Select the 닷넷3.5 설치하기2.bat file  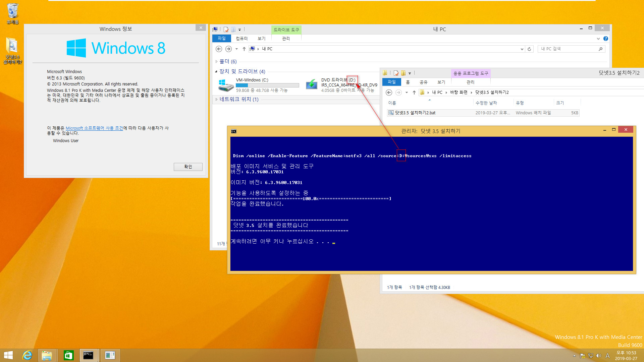point(483,113)
